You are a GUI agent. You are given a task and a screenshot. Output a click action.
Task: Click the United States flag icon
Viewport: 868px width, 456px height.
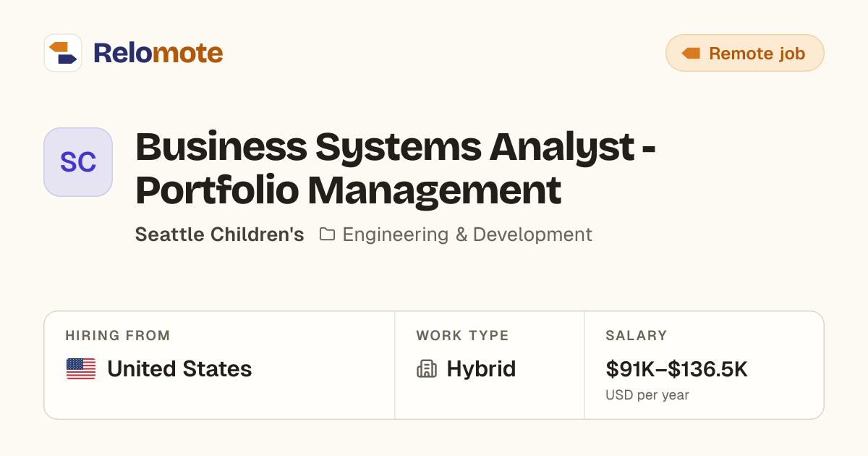[x=81, y=369]
